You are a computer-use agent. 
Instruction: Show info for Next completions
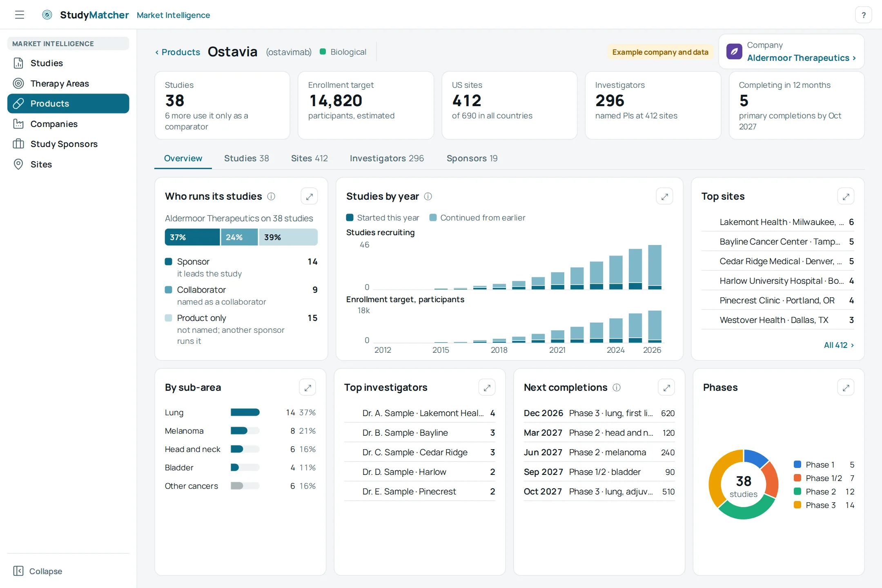point(617,388)
